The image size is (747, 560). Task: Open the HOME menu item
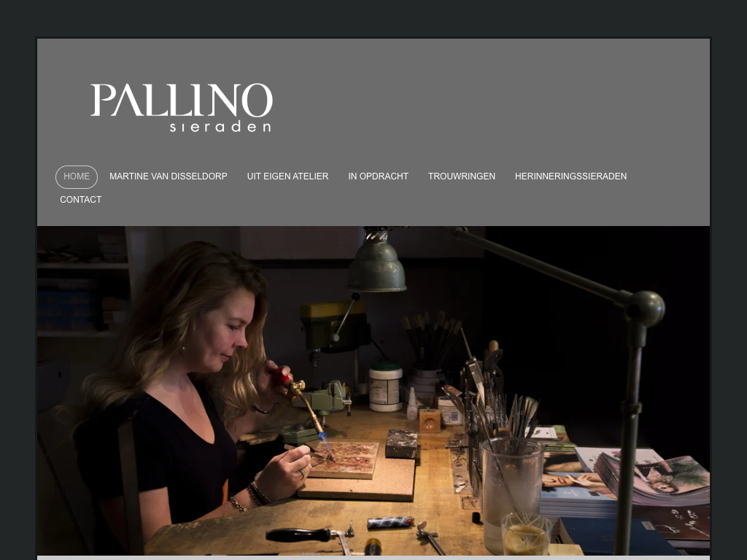pyautogui.click(x=77, y=176)
